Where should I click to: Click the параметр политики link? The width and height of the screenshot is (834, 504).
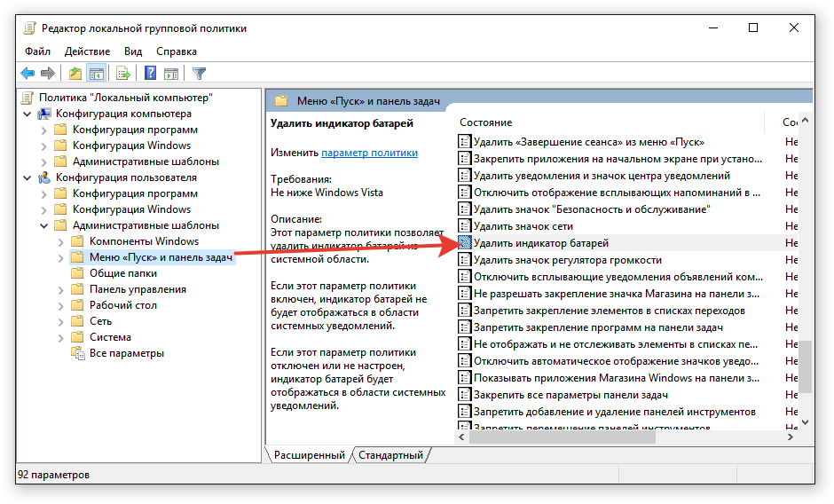tap(369, 153)
